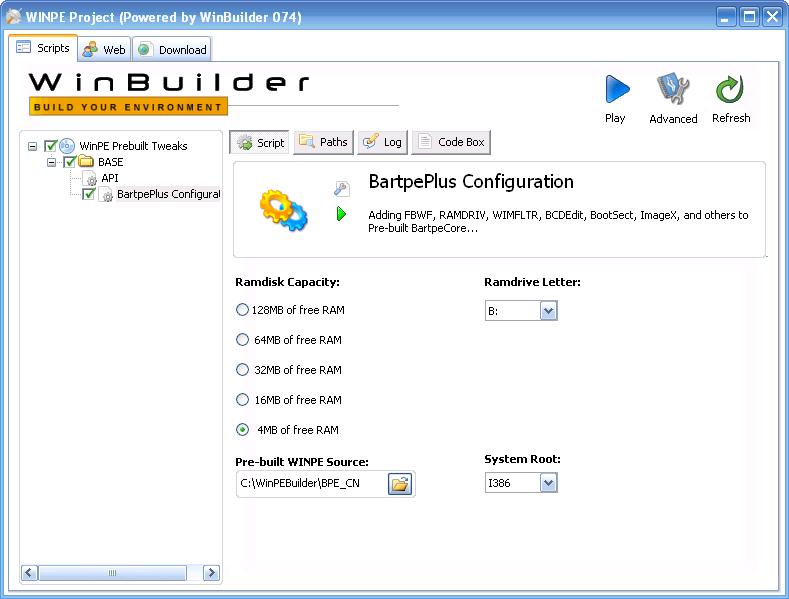
Task: Click the WinPE Prebuilt Tweaks disc icon
Action: coord(67,146)
